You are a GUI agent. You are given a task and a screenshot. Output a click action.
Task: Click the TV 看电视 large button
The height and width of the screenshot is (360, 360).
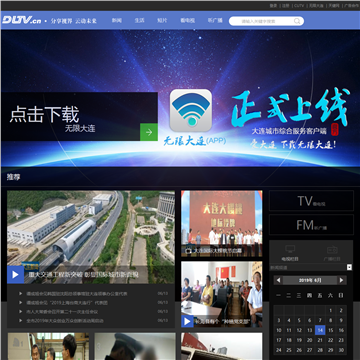311,201
